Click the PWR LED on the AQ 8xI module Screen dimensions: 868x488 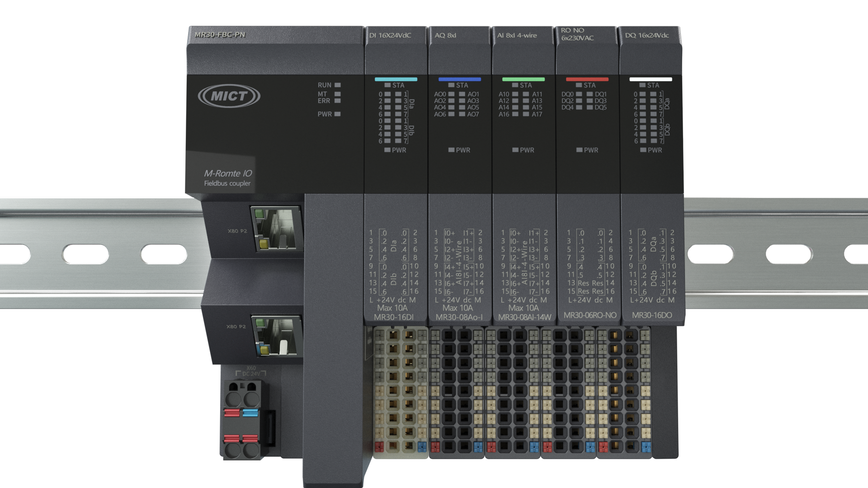(x=451, y=150)
